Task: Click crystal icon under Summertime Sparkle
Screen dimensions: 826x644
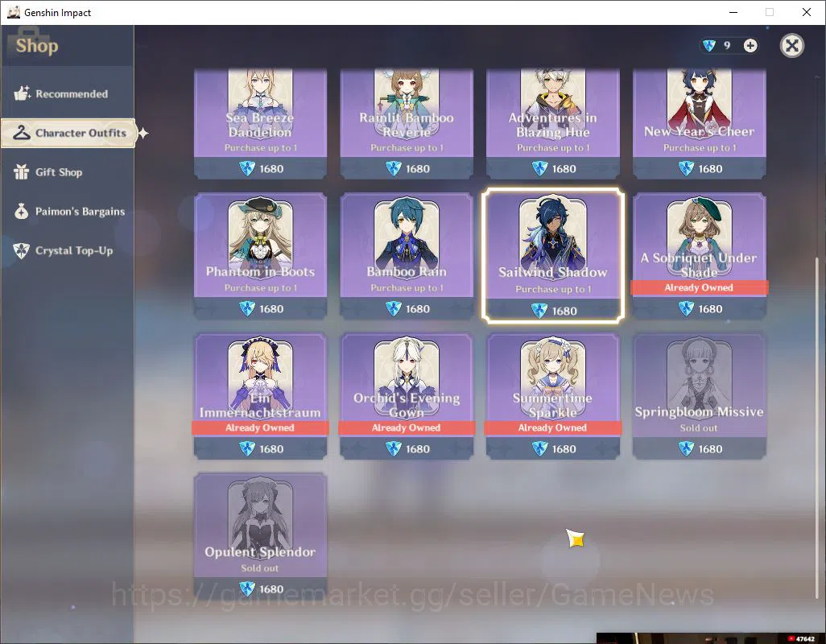Action: 540,448
